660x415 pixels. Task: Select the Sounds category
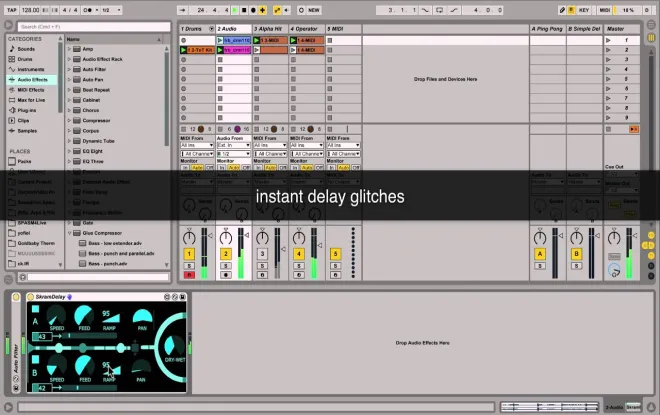point(26,49)
